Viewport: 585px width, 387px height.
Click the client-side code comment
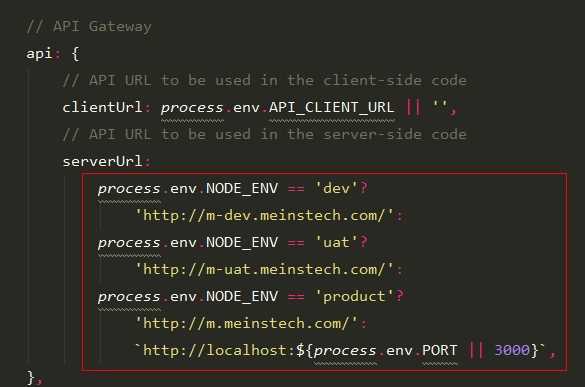click(265, 81)
